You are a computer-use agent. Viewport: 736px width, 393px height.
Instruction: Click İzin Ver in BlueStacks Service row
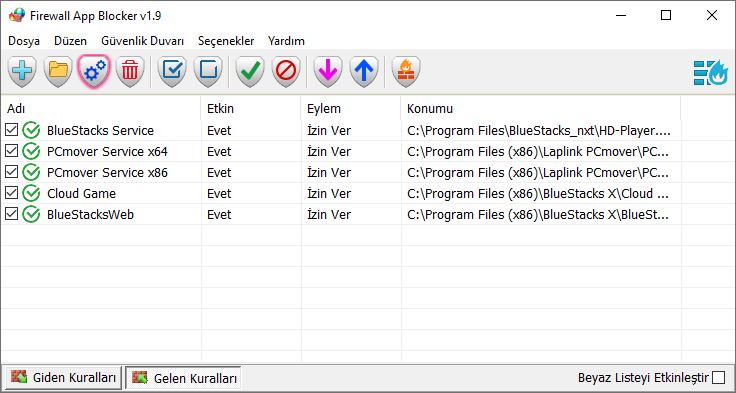[329, 131]
